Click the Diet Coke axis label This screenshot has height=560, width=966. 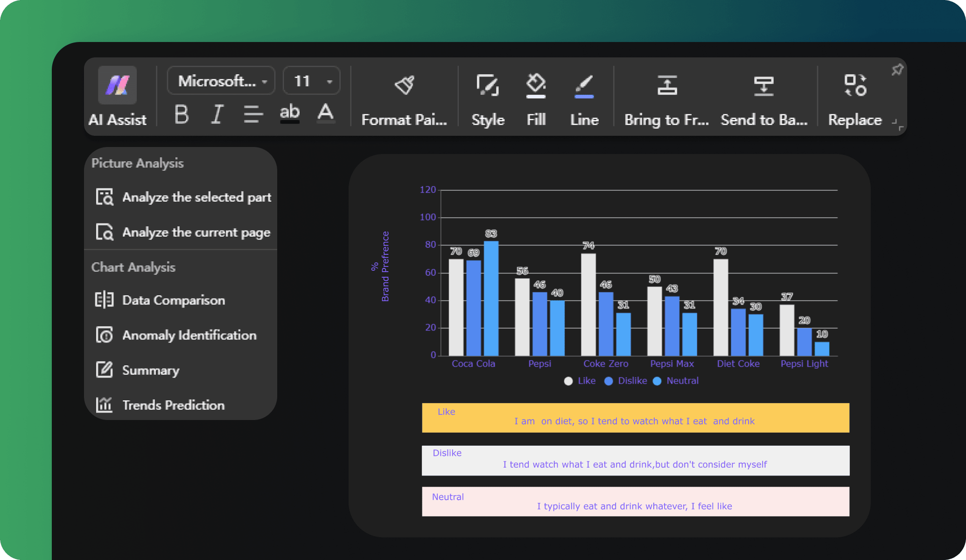pos(738,364)
